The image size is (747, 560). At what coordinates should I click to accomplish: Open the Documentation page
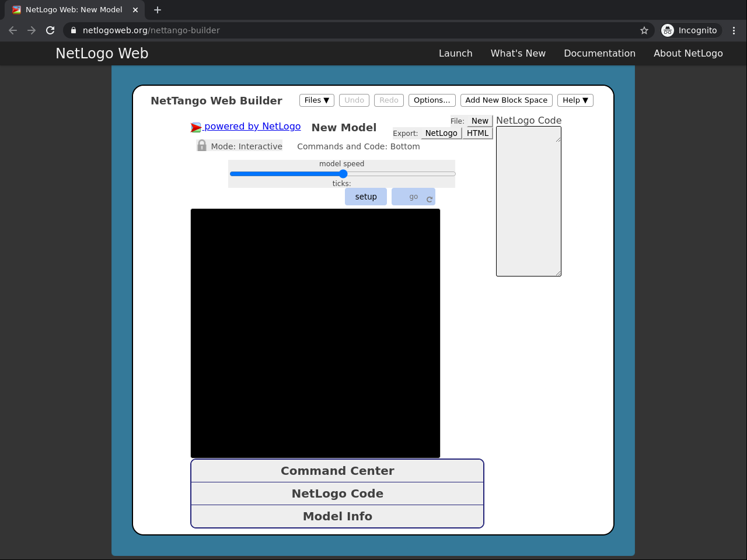coord(599,53)
